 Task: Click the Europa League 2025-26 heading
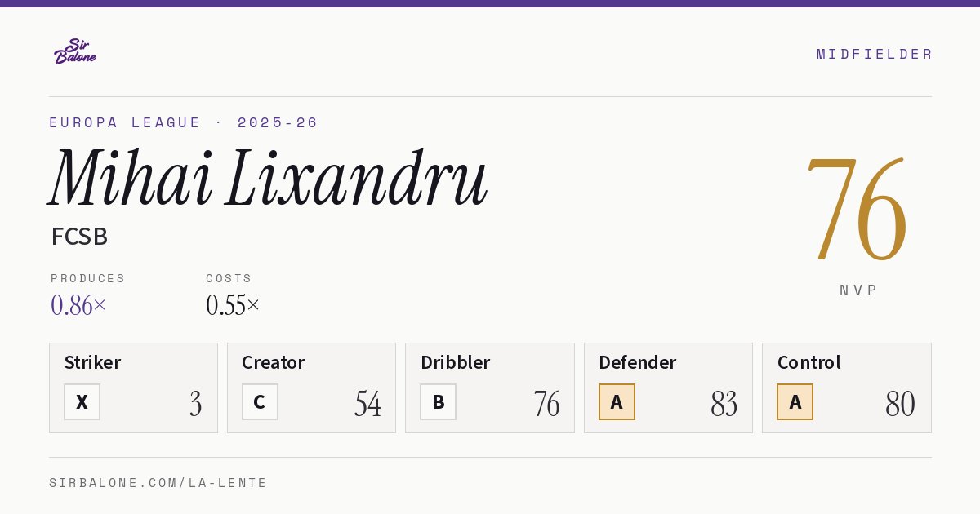click(x=184, y=122)
